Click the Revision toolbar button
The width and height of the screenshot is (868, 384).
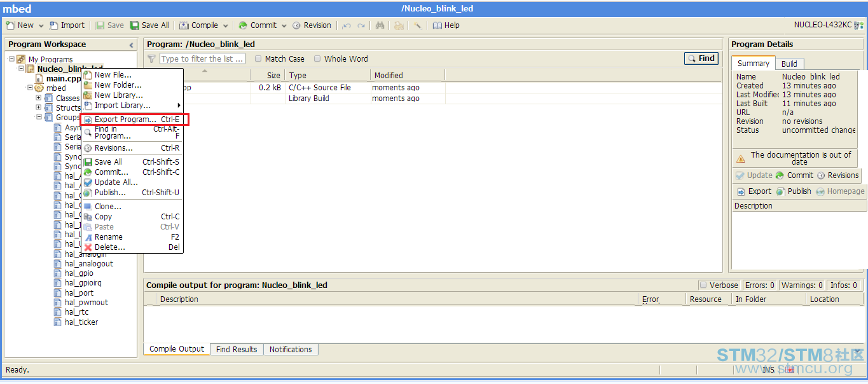coord(312,25)
